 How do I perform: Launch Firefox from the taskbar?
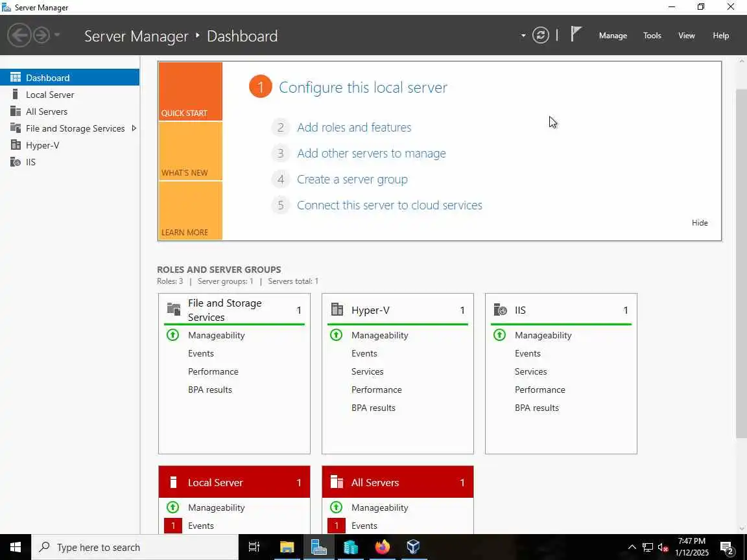tap(382, 547)
